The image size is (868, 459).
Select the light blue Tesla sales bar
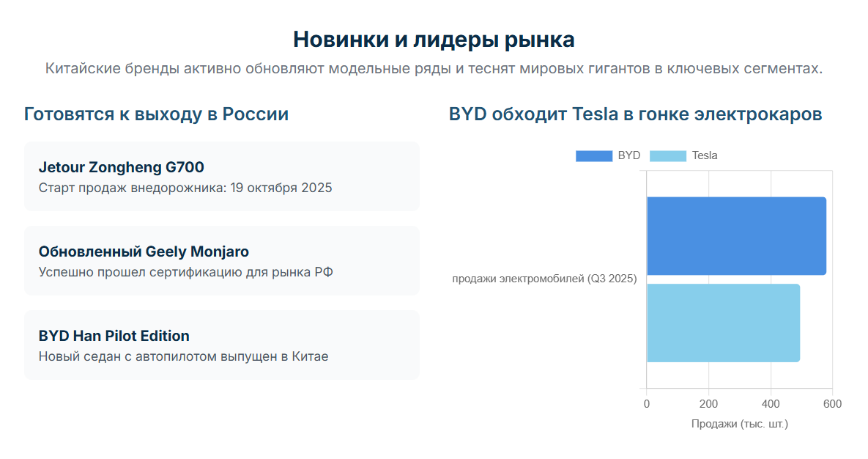click(x=723, y=323)
